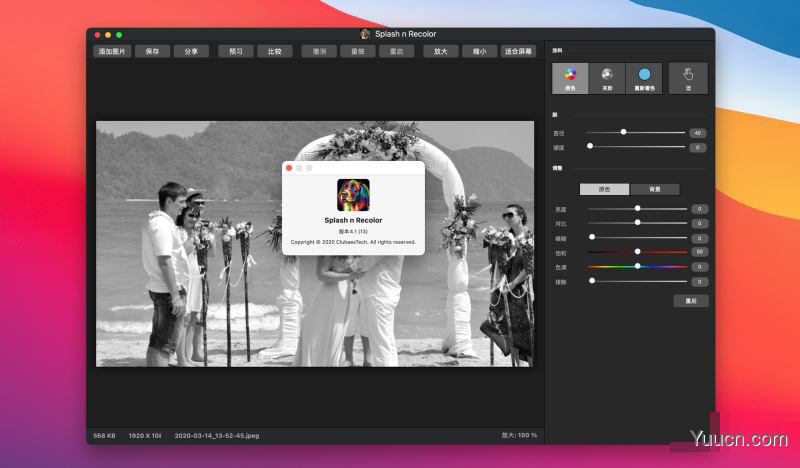Click the Copyright ClubeesTech text

click(x=353, y=242)
